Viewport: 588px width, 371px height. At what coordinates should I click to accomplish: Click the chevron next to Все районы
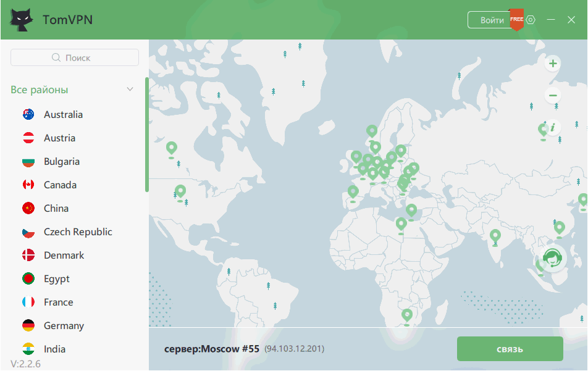(x=130, y=90)
